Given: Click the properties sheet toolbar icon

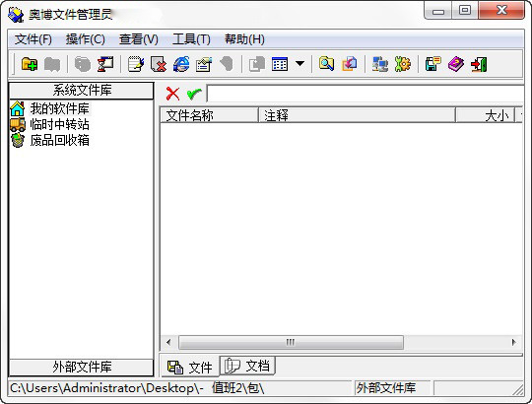Looking at the screenshot, I should pyautogui.click(x=204, y=64).
